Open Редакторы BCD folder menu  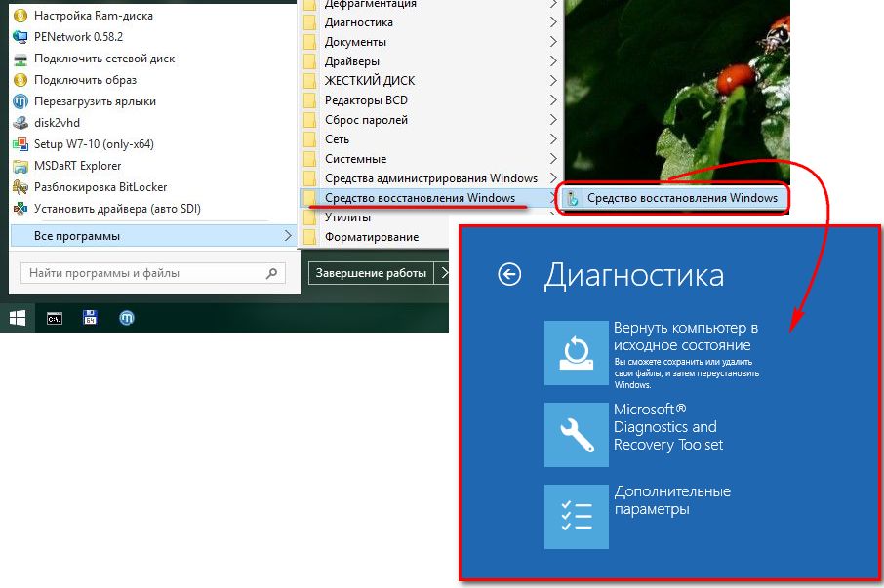(x=430, y=100)
